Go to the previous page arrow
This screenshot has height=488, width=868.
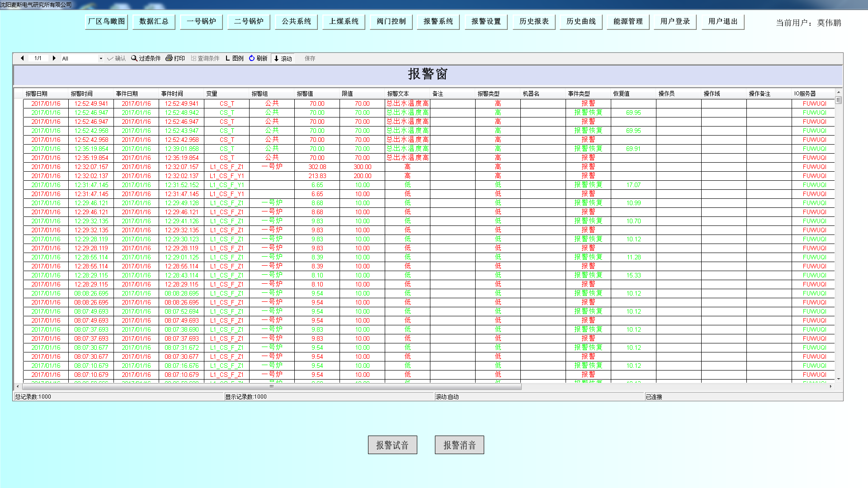click(x=22, y=58)
